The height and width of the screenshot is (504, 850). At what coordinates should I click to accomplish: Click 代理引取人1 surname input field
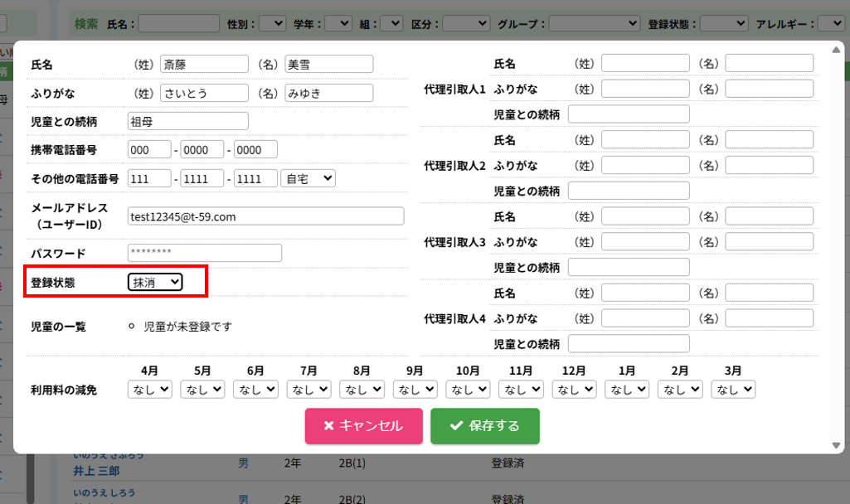(645, 64)
